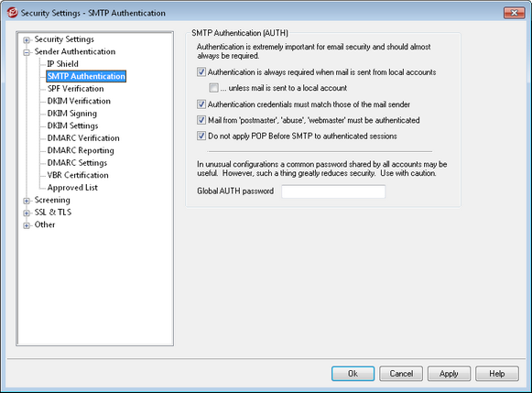Expand the Other tree node

point(27,225)
